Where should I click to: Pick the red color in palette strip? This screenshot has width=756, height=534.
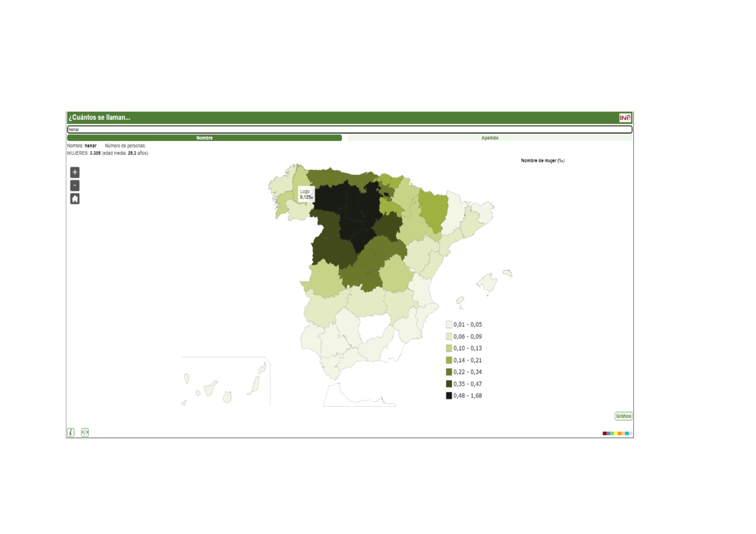[604, 433]
